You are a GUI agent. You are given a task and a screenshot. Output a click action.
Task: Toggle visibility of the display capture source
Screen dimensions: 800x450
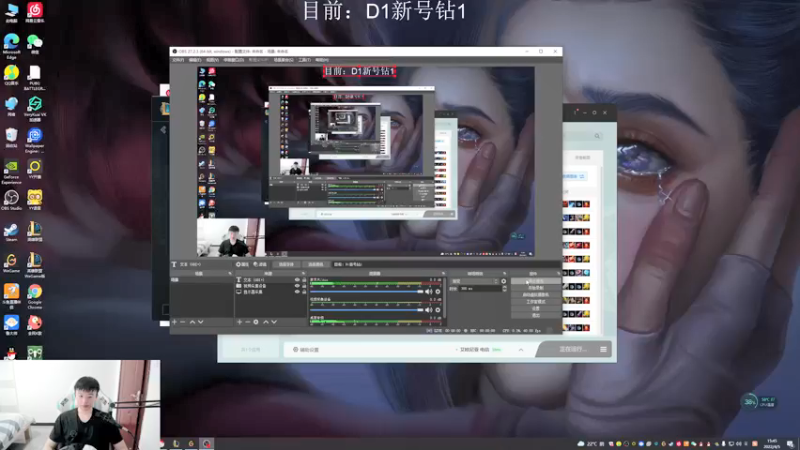coord(297,292)
